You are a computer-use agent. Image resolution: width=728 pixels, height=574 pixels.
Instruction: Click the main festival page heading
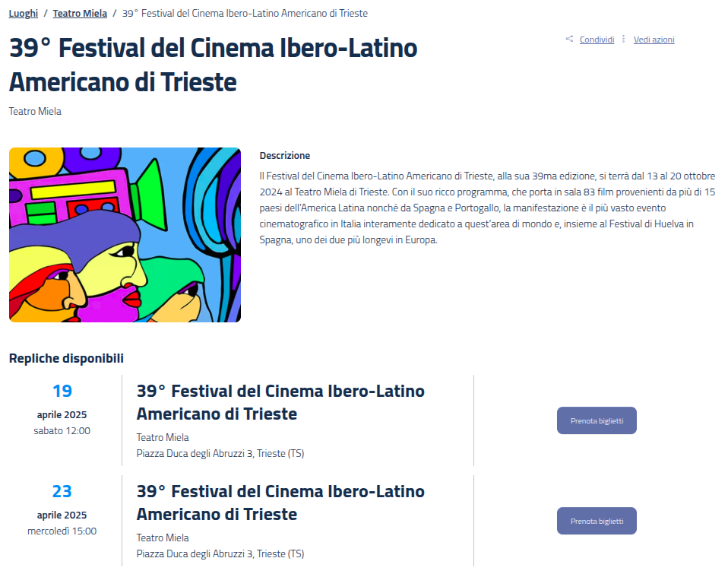click(213, 65)
